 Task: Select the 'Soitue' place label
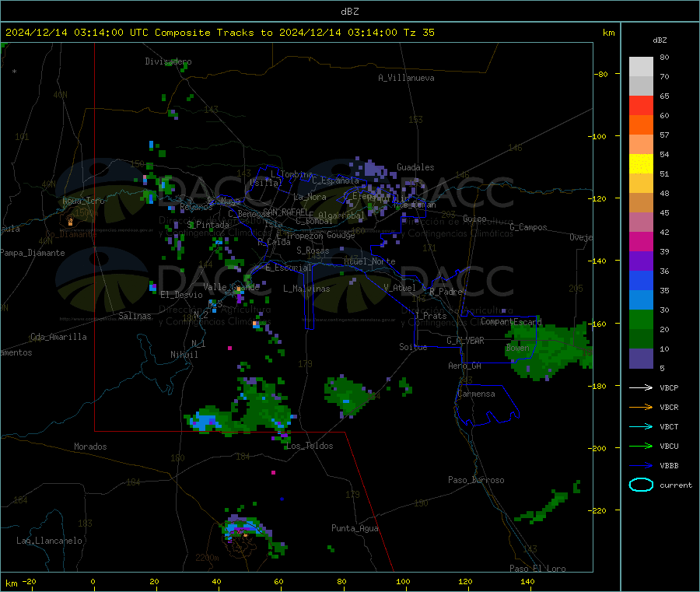click(x=413, y=347)
